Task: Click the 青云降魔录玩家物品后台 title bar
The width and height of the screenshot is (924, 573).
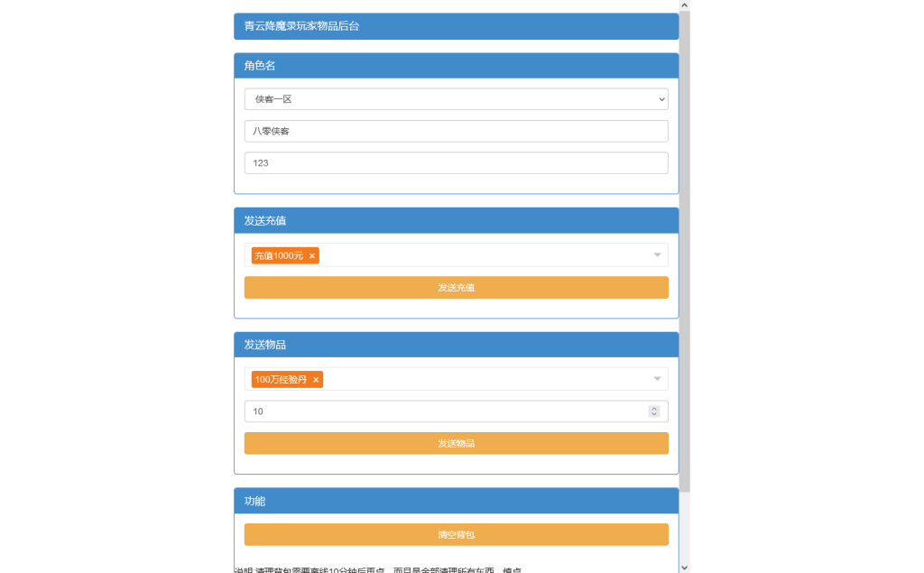Action: coord(456,26)
